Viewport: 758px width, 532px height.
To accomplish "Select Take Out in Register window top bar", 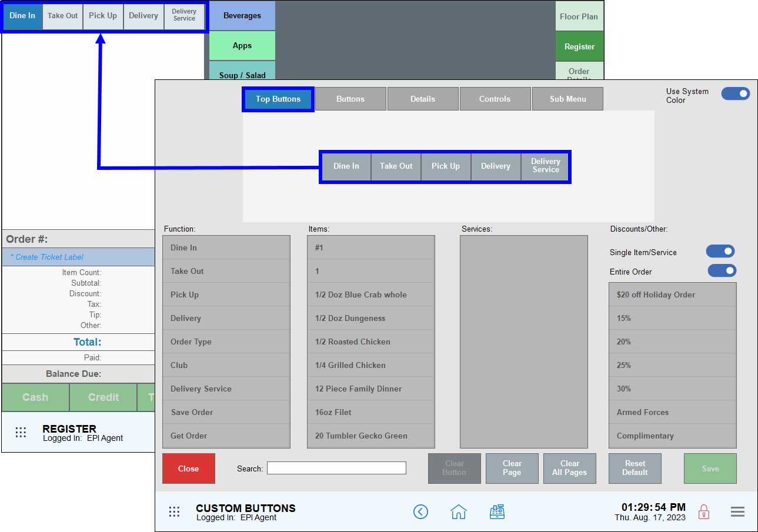I will (63, 16).
